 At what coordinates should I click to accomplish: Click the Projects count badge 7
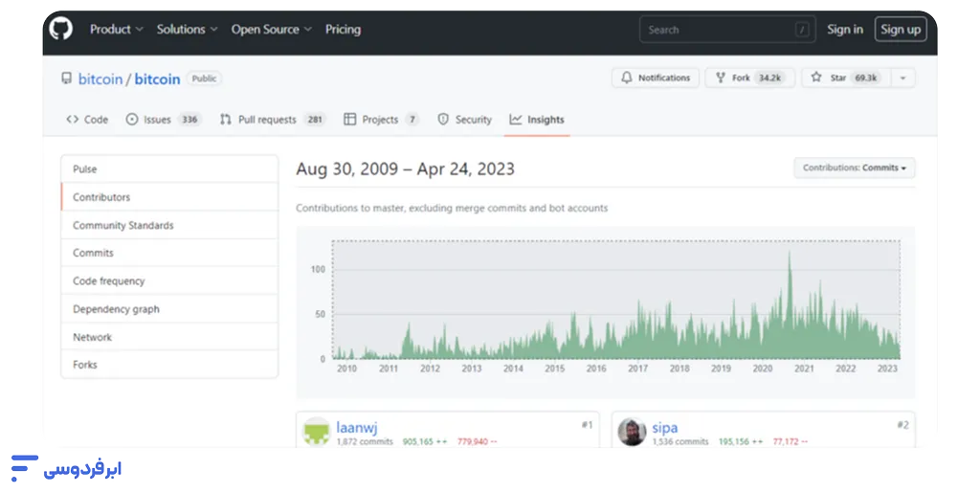click(412, 120)
